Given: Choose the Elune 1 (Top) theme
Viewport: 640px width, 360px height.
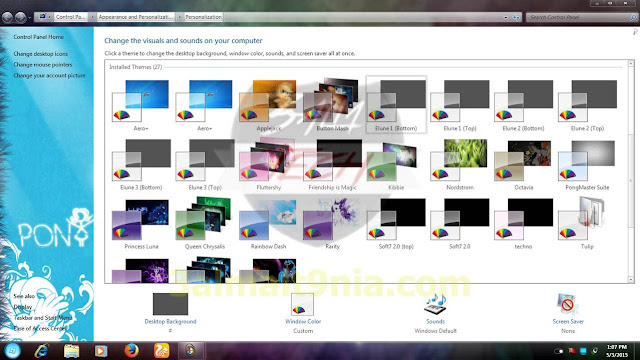Looking at the screenshot, I should point(460,105).
